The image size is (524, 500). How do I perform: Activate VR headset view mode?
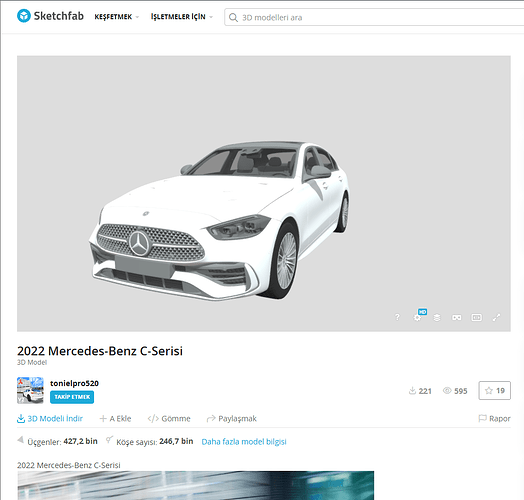click(456, 318)
